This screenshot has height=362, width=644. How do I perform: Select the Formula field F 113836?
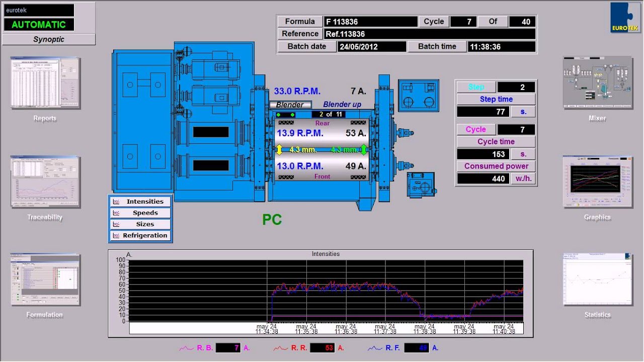[x=371, y=22]
